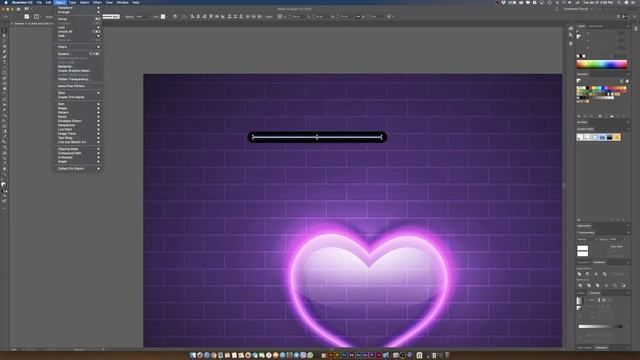Viewport: 640px width, 360px height.
Task: Click the Fill and Stroke indicator in the toolbar
Action: pyautogui.click(x=4, y=185)
